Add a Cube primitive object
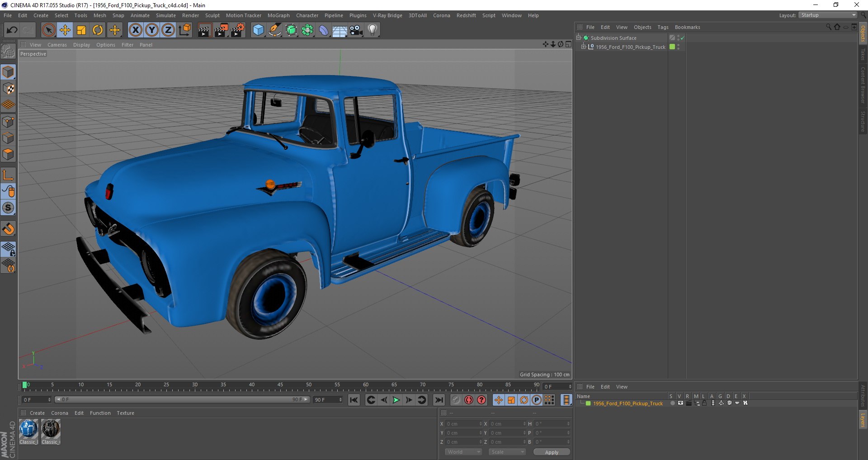 (258, 30)
